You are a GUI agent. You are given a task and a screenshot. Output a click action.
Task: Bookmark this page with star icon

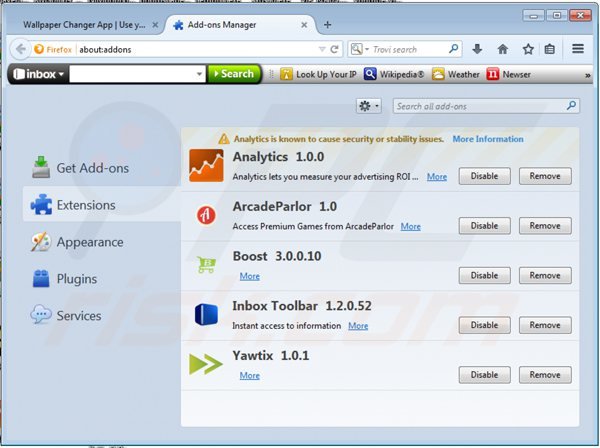pos(528,49)
